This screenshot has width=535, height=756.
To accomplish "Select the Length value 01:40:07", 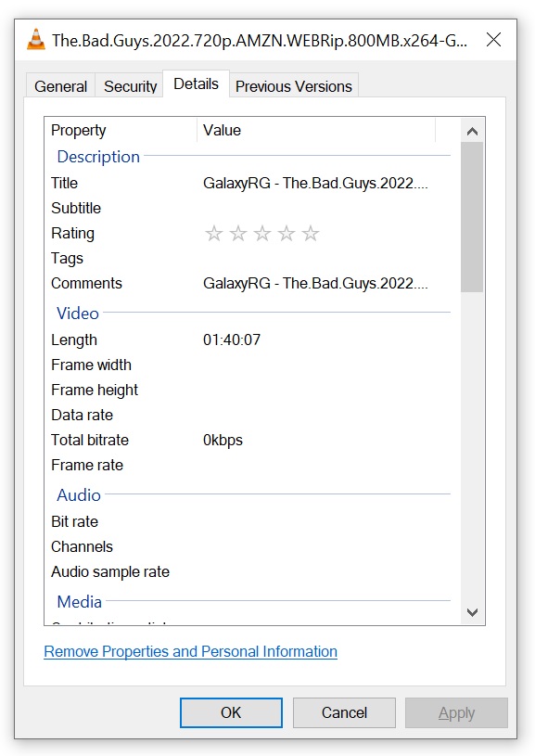I will click(x=232, y=340).
